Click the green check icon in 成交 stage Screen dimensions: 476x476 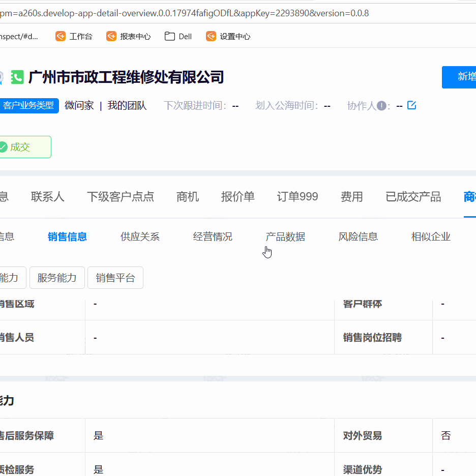4,146
